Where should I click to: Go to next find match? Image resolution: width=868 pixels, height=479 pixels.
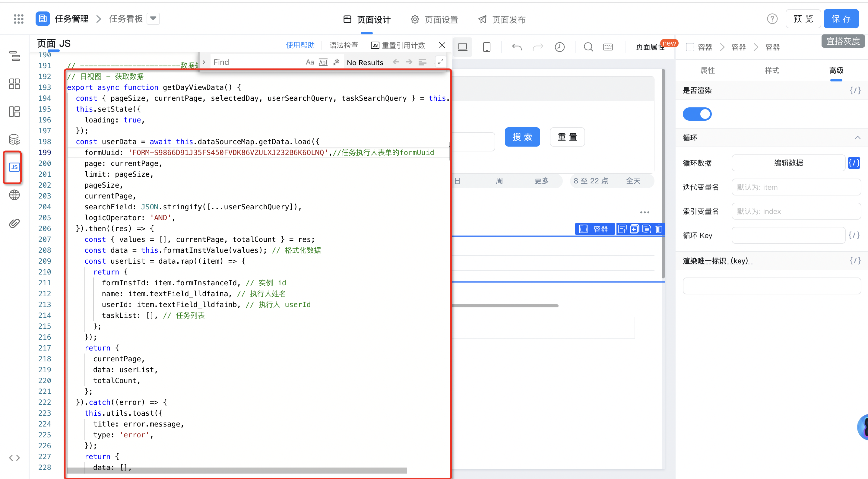point(409,62)
